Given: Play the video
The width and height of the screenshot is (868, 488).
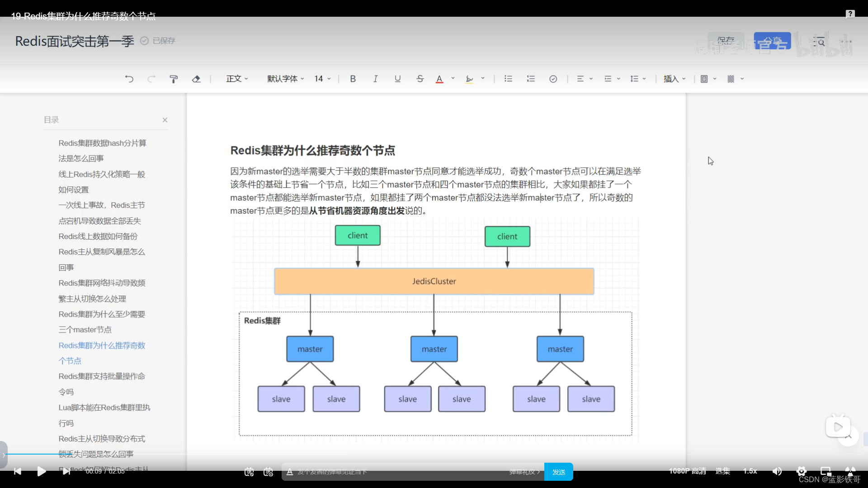Looking at the screenshot, I should [41, 471].
